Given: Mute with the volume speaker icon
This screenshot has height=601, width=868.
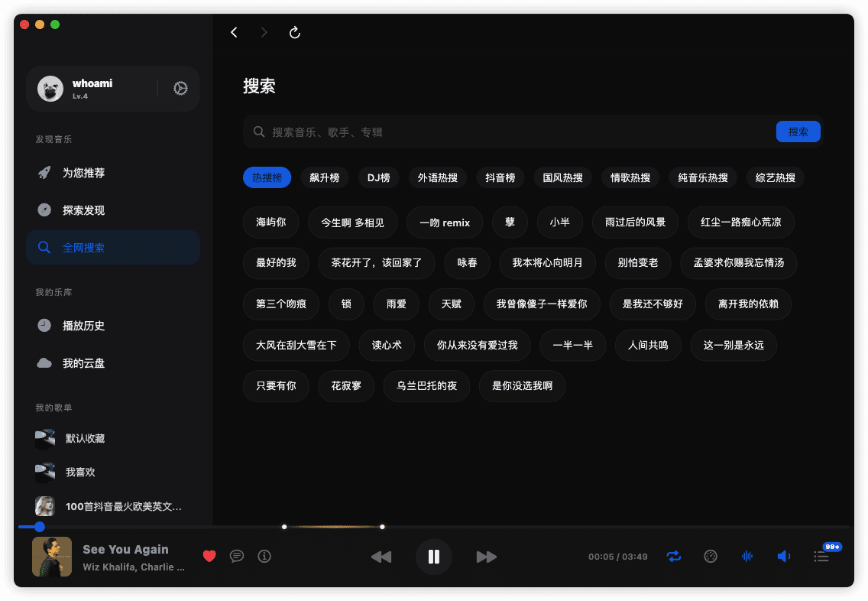Looking at the screenshot, I should pyautogui.click(x=784, y=556).
